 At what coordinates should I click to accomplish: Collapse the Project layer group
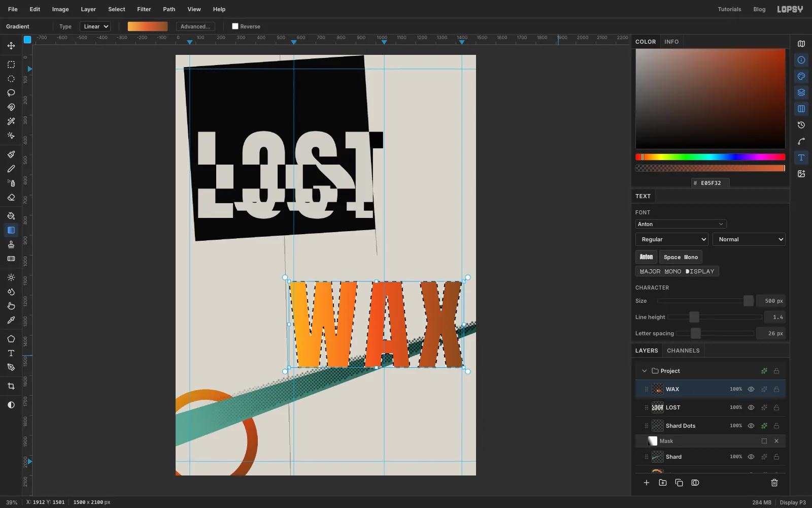tap(645, 371)
